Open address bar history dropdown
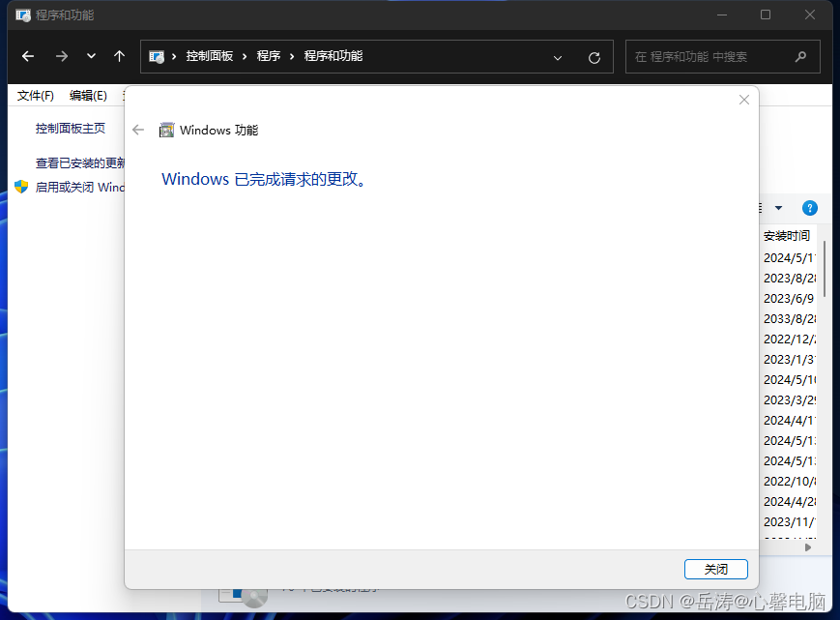This screenshot has height=620, width=840. tap(558, 57)
